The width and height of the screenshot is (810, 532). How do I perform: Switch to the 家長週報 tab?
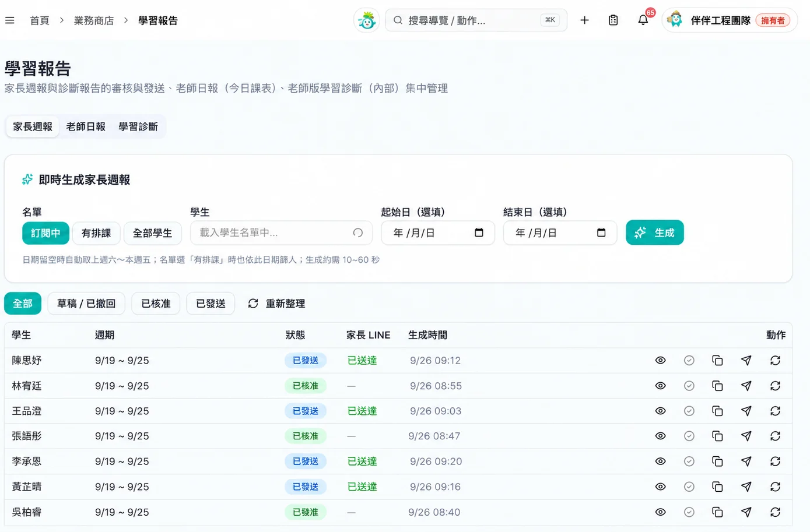coord(33,126)
